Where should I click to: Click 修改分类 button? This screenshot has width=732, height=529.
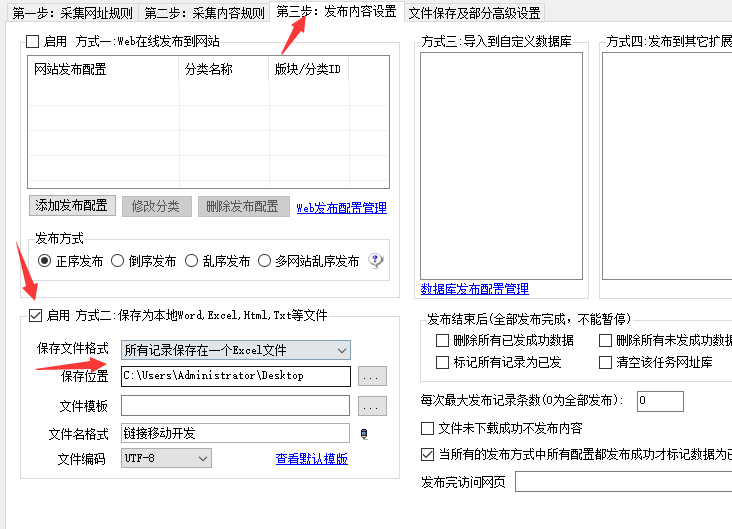(x=157, y=206)
